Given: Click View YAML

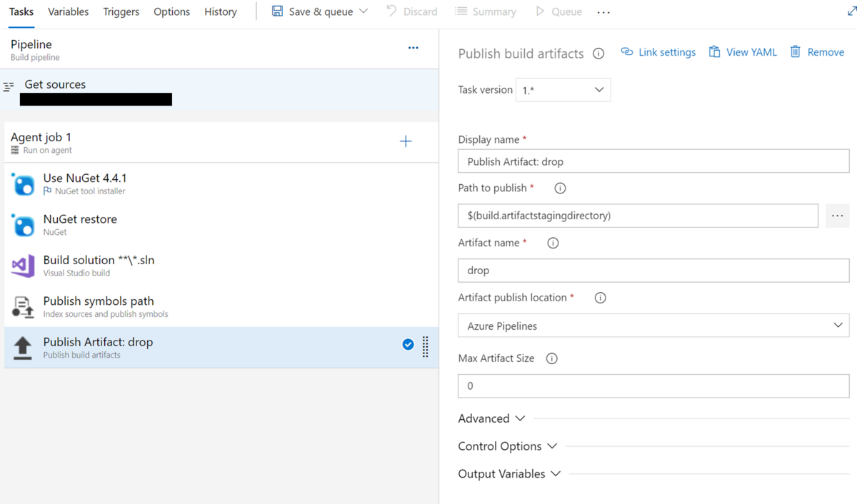Looking at the screenshot, I should (743, 52).
